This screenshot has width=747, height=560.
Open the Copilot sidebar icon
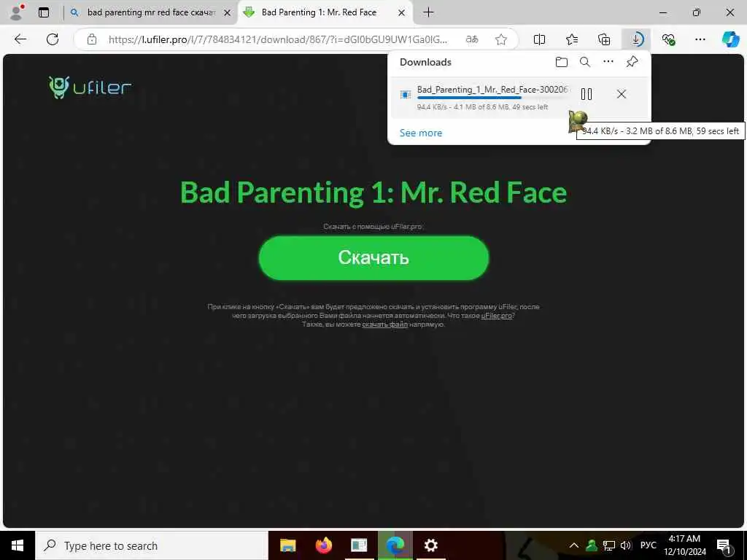730,39
